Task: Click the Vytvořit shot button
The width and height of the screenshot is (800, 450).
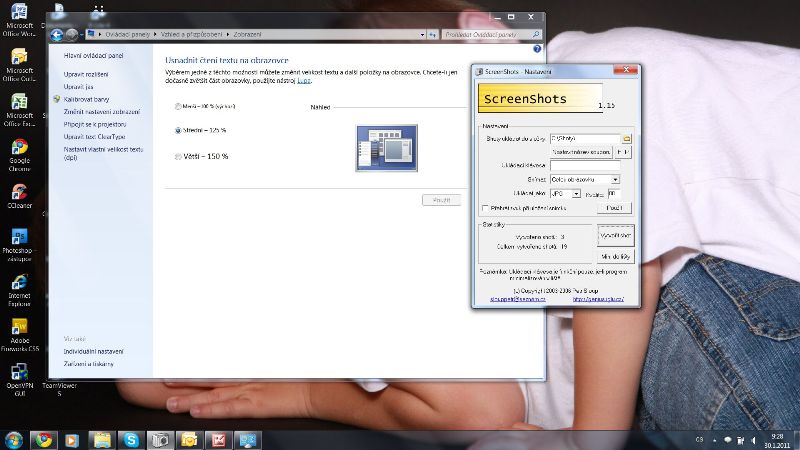Action: (x=615, y=236)
